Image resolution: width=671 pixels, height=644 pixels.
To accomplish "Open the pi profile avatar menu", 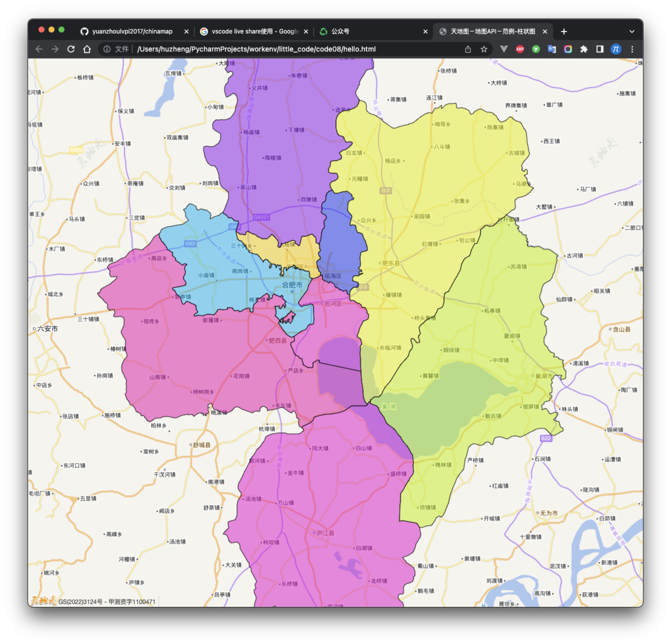I will point(615,49).
